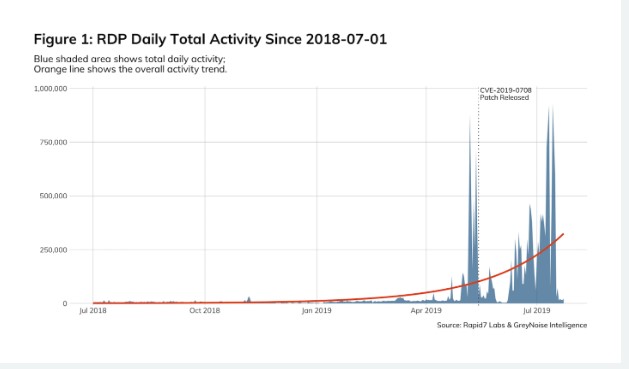629x369 pixels.
Task: Click the 'Blue shaded area' subtitle line
Action: pos(130,59)
